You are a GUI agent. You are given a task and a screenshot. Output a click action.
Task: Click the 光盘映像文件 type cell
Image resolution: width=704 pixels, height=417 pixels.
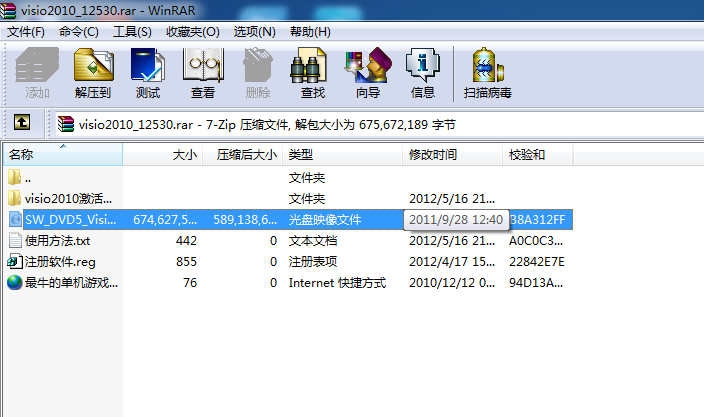[x=325, y=219]
